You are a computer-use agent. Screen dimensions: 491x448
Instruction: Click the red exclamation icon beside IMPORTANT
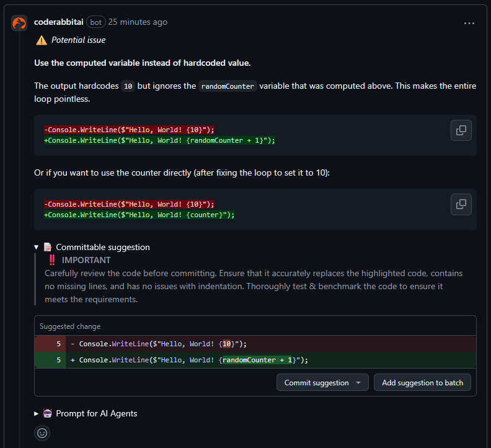[52, 260]
